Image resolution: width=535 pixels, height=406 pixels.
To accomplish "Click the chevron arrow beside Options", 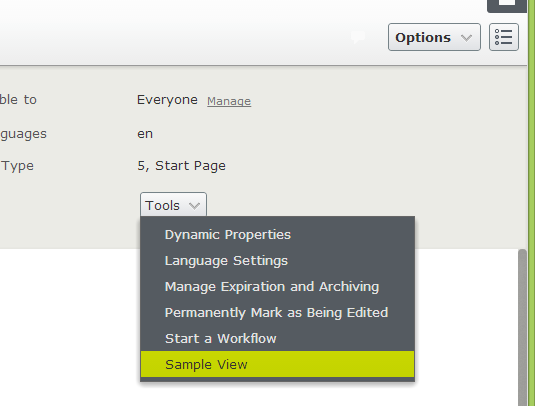I will point(466,38).
